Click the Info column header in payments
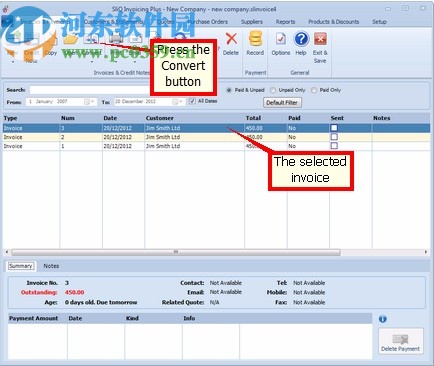This screenshot has height=366, width=434. pyautogui.click(x=211, y=318)
